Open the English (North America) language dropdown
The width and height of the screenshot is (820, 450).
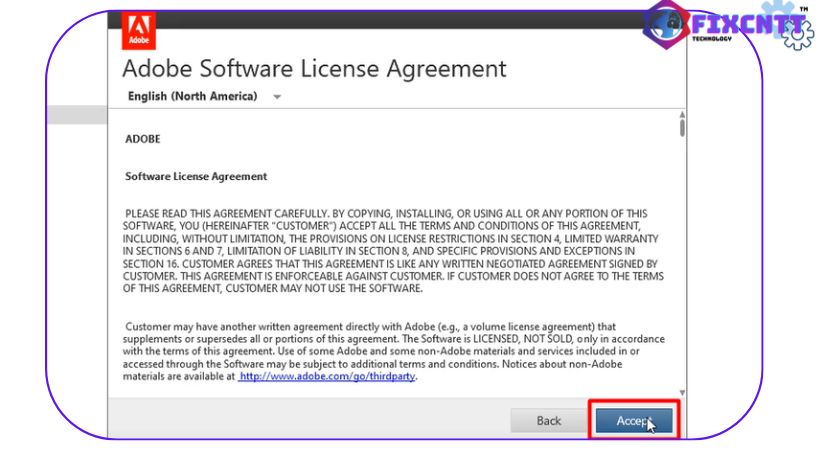click(204, 96)
